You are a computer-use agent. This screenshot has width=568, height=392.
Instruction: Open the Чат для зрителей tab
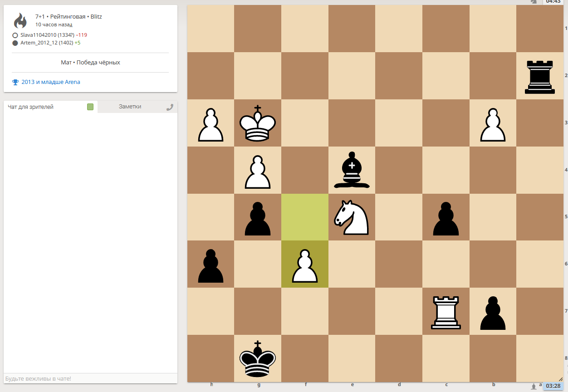coord(31,107)
